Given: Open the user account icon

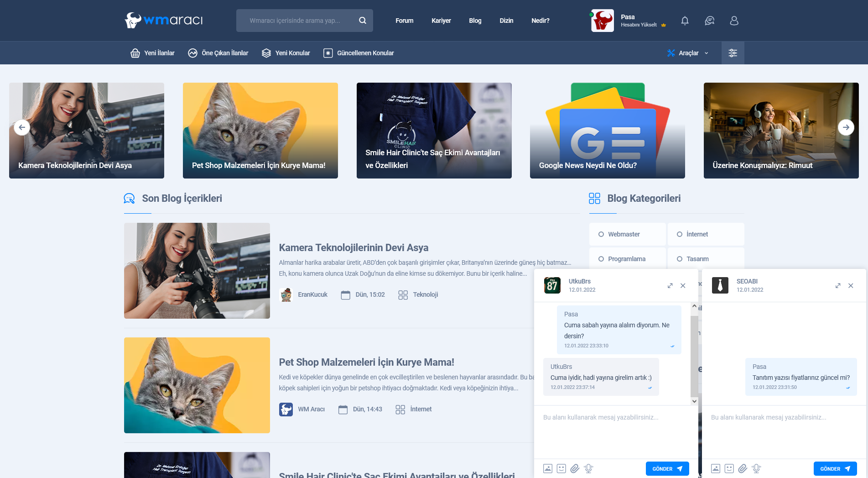Looking at the screenshot, I should (734, 21).
